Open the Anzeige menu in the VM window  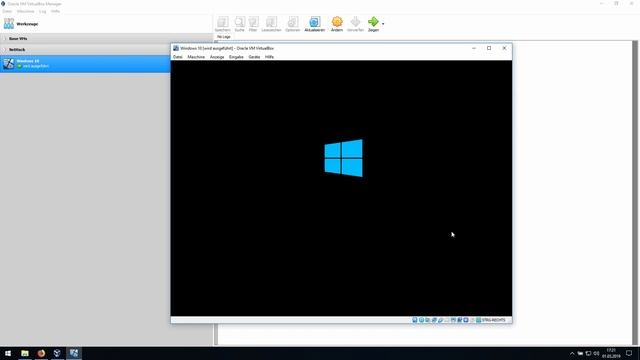tap(217, 57)
